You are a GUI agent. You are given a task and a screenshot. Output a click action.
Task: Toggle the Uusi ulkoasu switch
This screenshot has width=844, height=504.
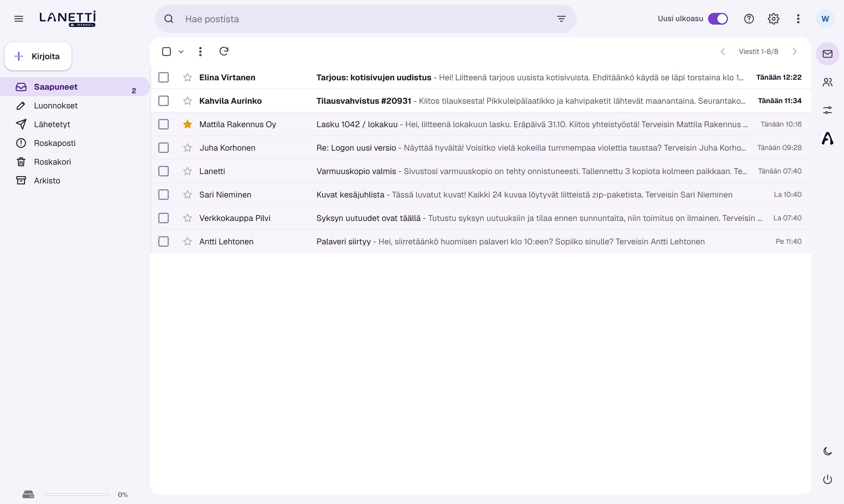(718, 19)
